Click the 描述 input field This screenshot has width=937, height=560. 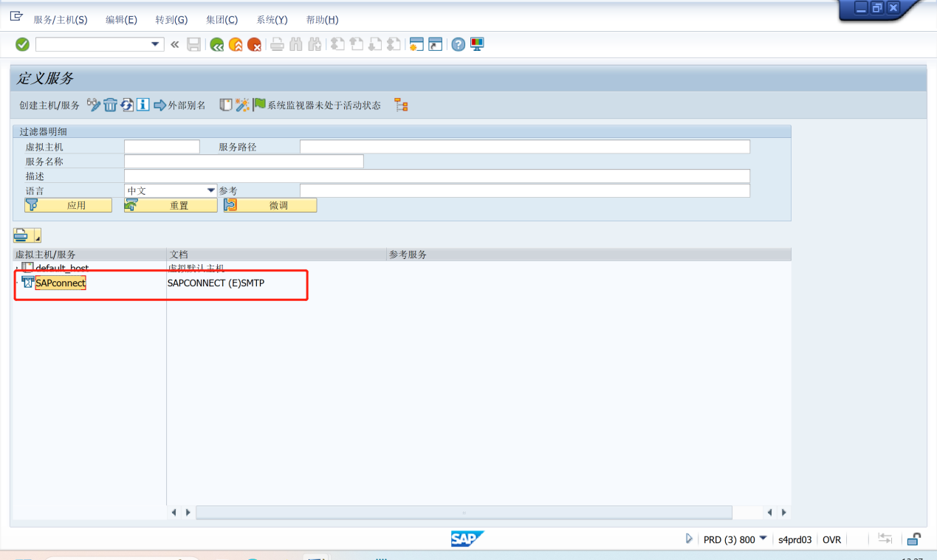pyautogui.click(x=437, y=176)
